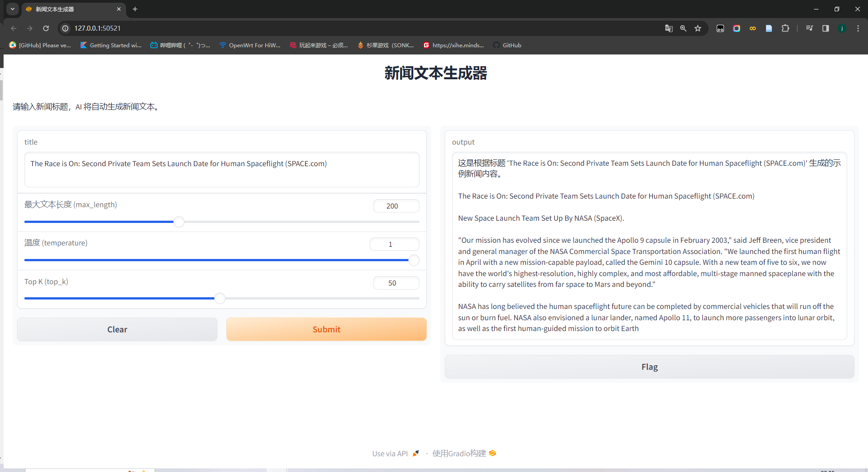Click the media control playlist icon
This screenshot has height=472, width=868.
[809, 28]
